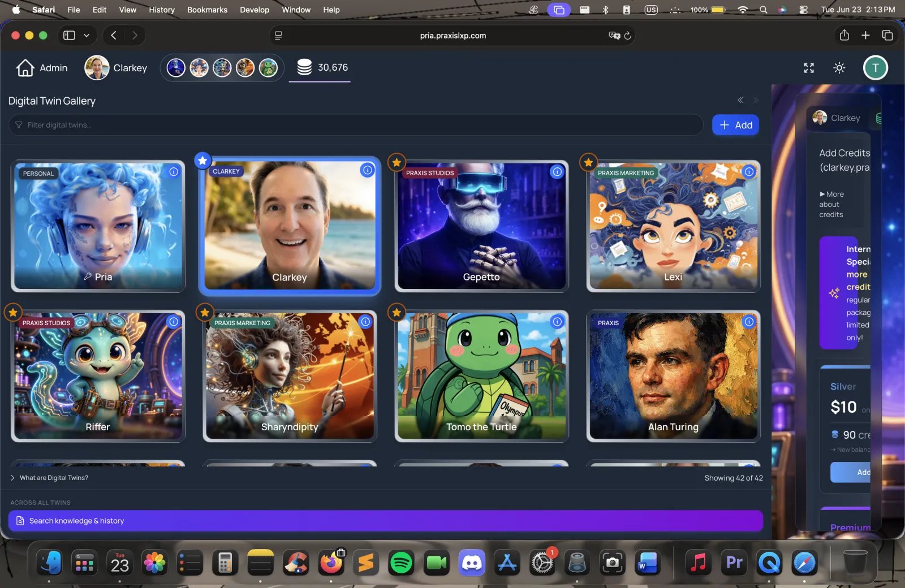The width and height of the screenshot is (905, 588).
Task: Show Safari tab overview icon
Action: [x=887, y=35]
